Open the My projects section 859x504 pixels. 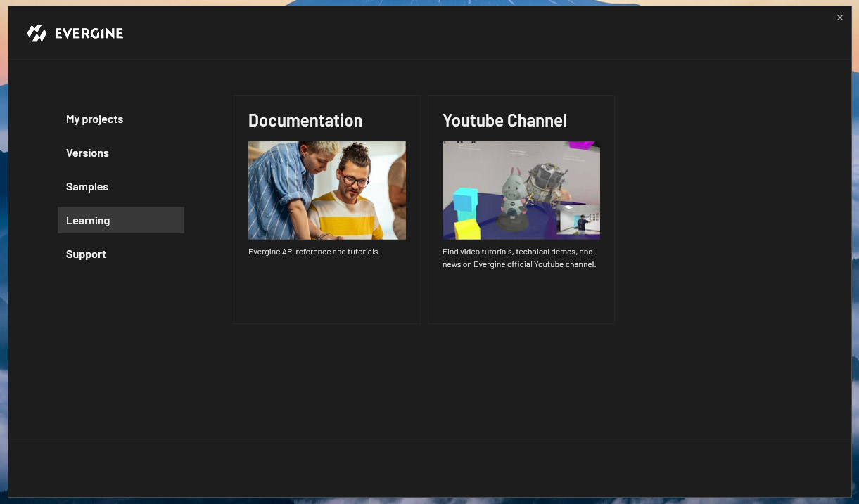[x=94, y=119]
